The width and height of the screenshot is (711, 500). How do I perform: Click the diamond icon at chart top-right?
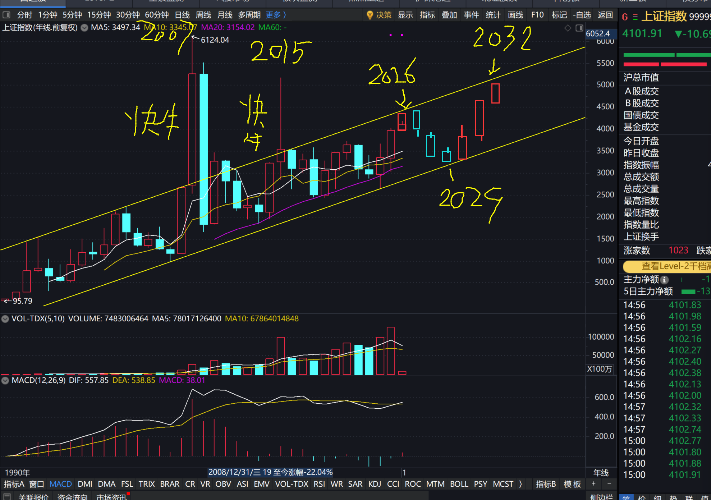pyautogui.click(x=568, y=28)
